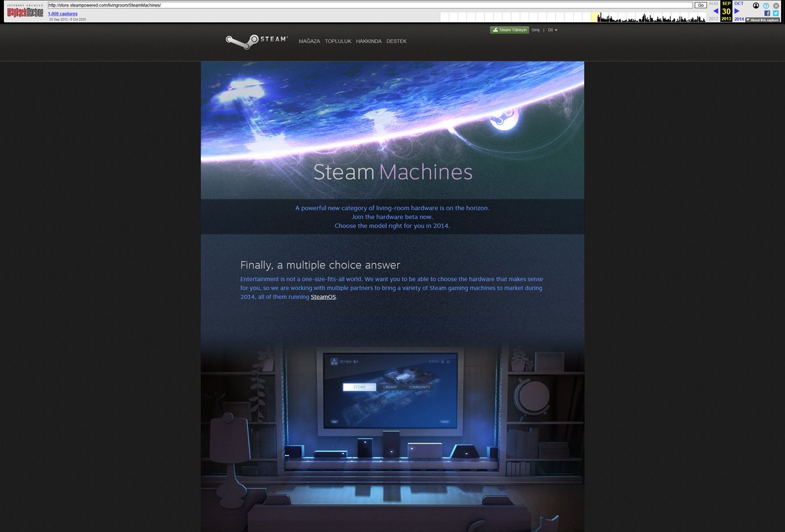Click the capture timeline graph

574,17
